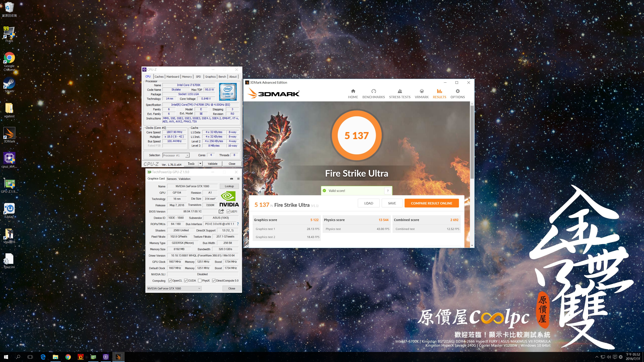Open the Fraps desktop shortcut

point(9,34)
